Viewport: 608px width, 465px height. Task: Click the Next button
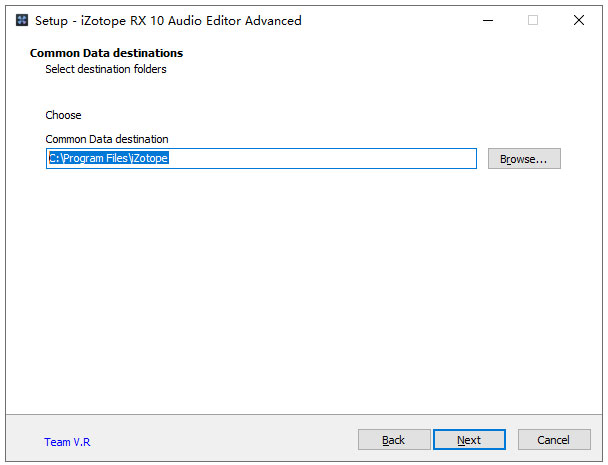pyautogui.click(x=469, y=440)
